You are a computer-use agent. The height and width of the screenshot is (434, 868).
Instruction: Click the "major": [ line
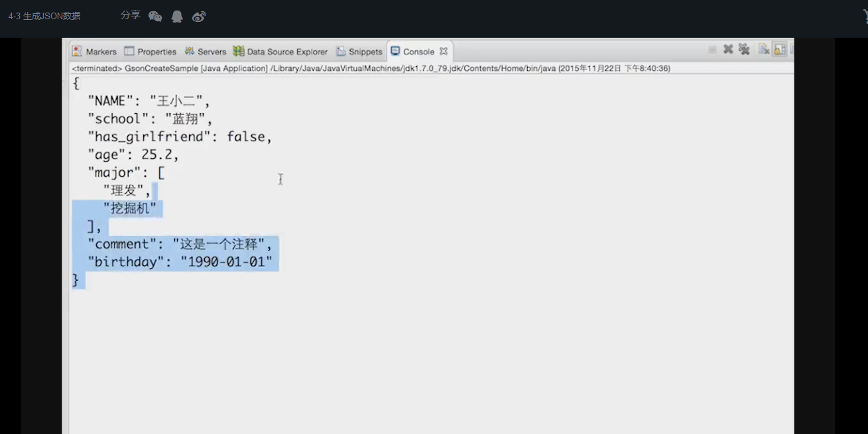(x=126, y=173)
